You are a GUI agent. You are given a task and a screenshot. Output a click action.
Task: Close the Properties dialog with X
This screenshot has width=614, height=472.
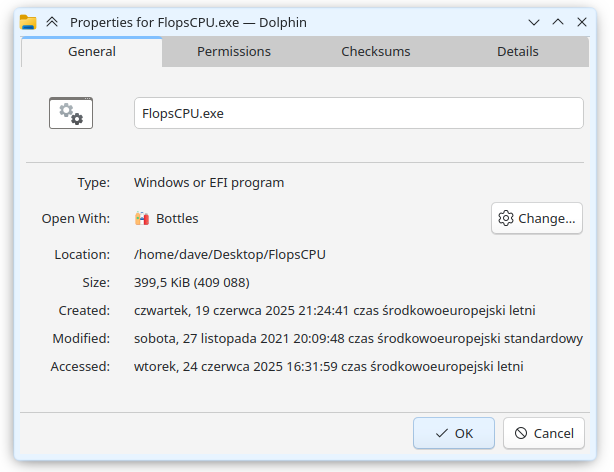(x=580, y=22)
